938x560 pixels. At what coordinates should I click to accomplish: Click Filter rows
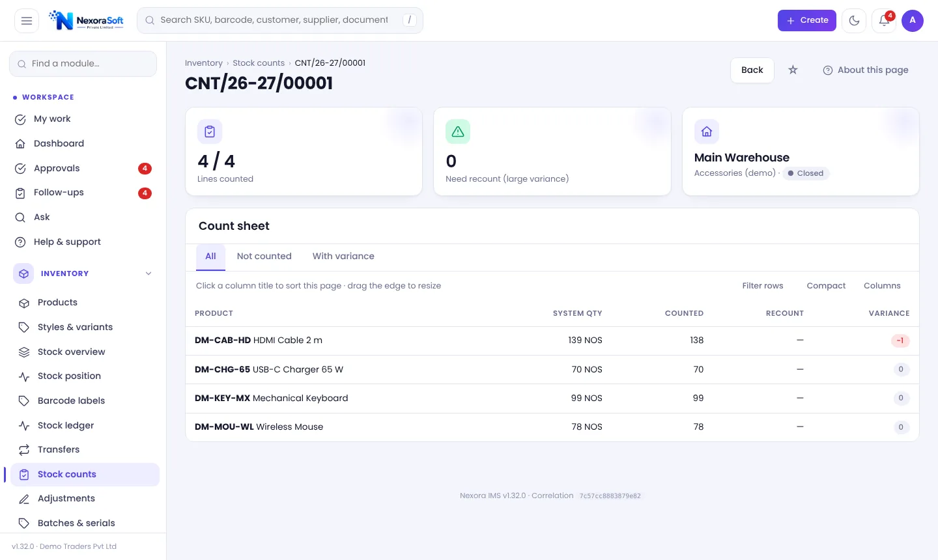pos(763,286)
